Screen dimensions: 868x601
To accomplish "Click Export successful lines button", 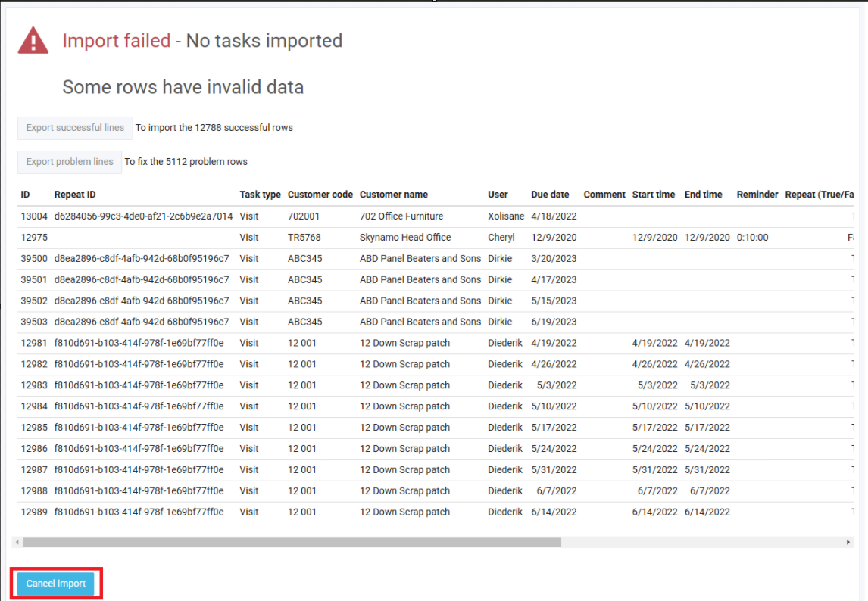I will 75,128.
